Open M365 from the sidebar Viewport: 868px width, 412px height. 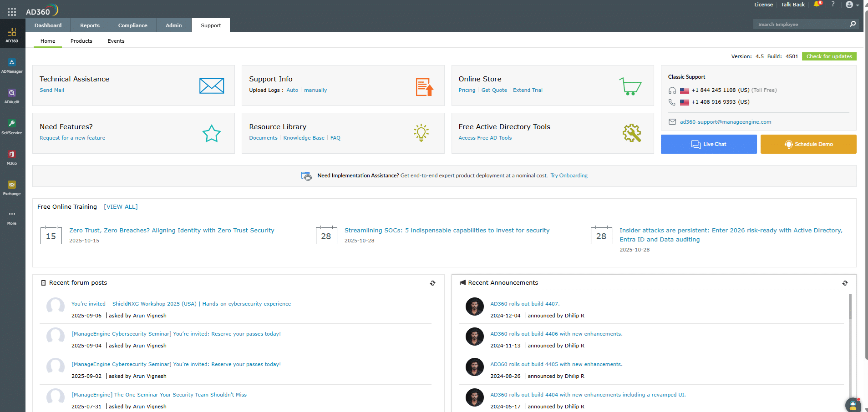[12, 157]
